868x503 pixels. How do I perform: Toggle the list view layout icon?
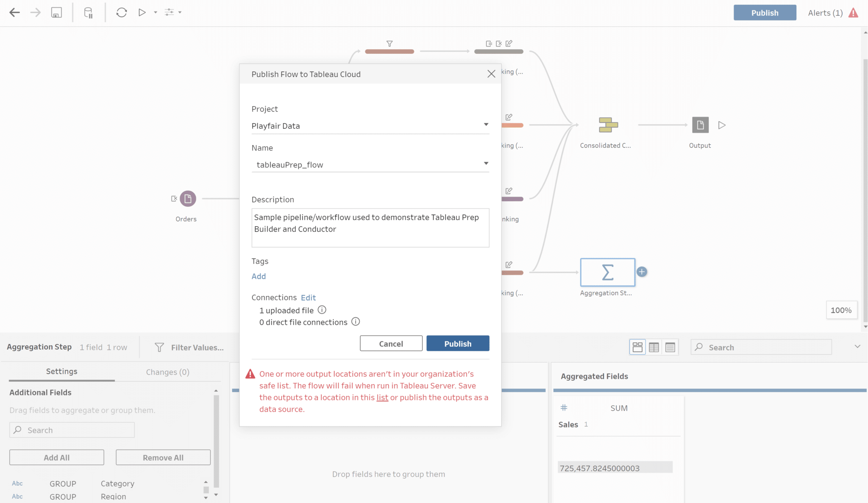point(670,347)
